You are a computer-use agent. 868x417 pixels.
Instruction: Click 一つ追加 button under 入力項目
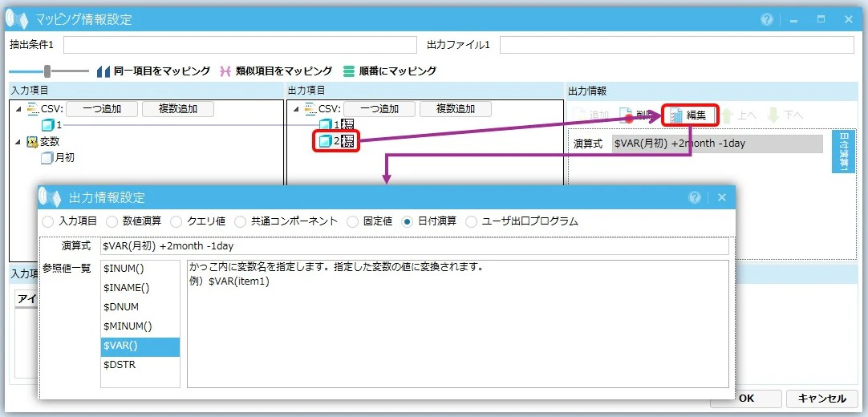(x=102, y=110)
